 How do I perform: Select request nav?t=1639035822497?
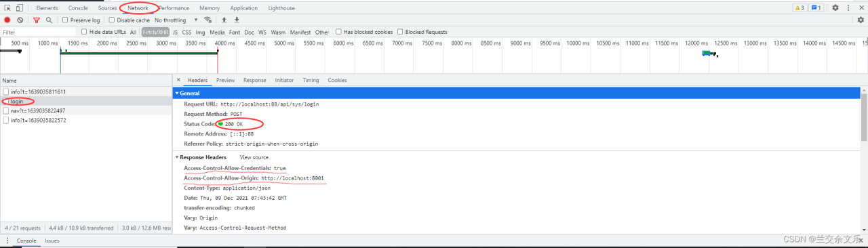point(86,110)
